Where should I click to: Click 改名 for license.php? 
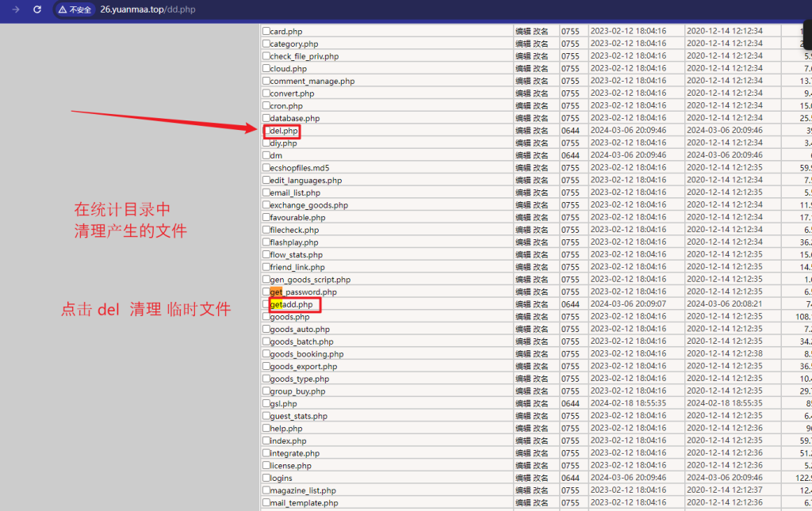tap(540, 466)
